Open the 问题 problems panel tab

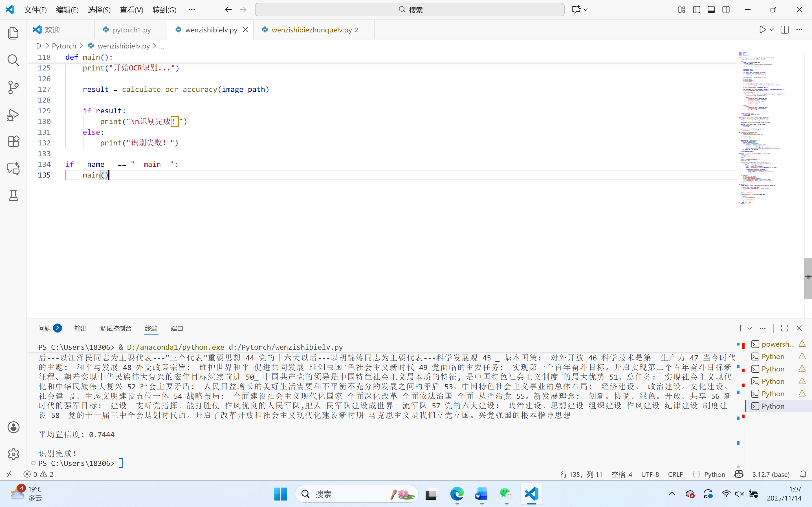coord(45,328)
